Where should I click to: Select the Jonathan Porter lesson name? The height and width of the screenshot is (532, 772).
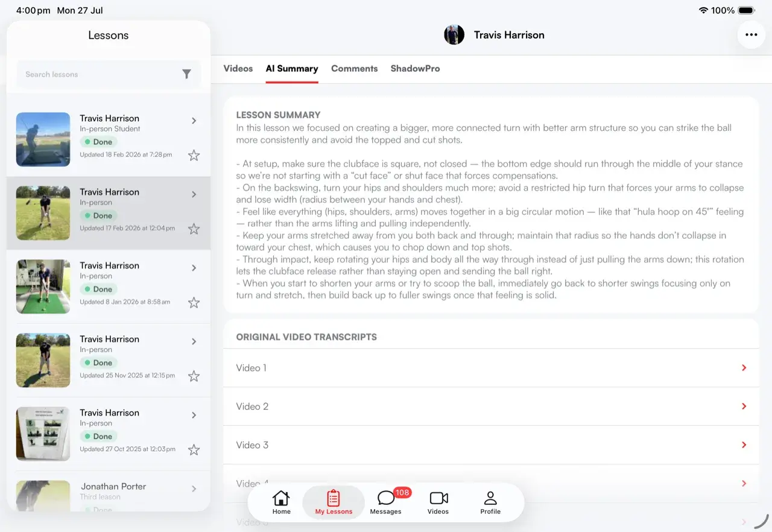tap(113, 486)
